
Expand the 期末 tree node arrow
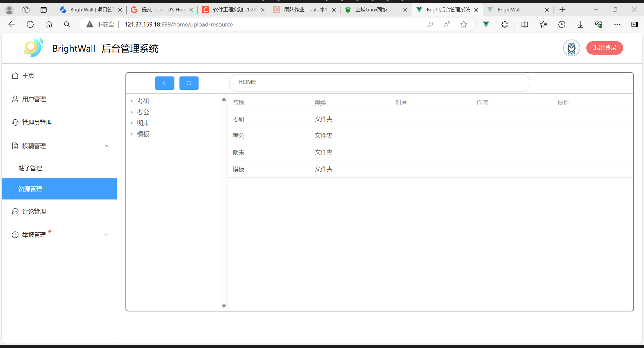(132, 123)
